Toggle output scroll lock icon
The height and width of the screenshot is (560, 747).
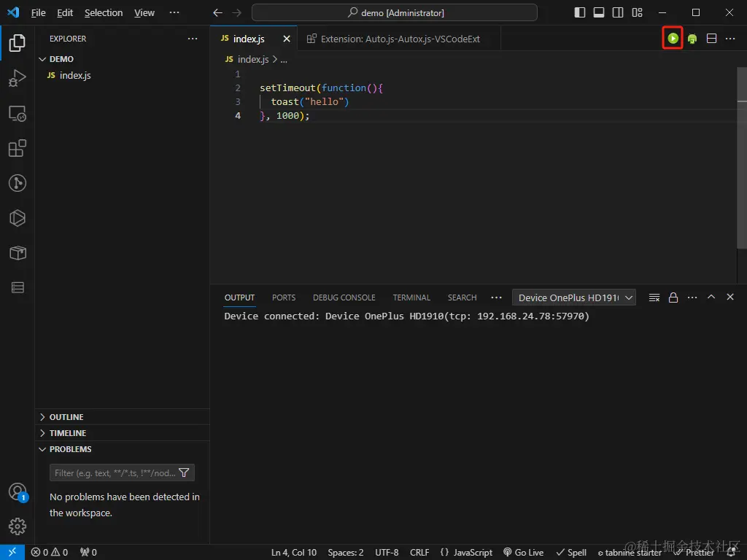pos(673,297)
